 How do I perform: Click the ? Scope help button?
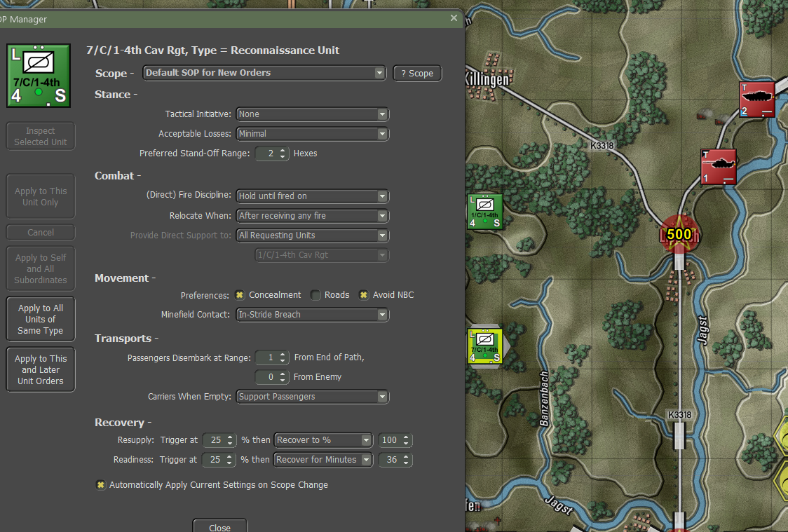417,74
